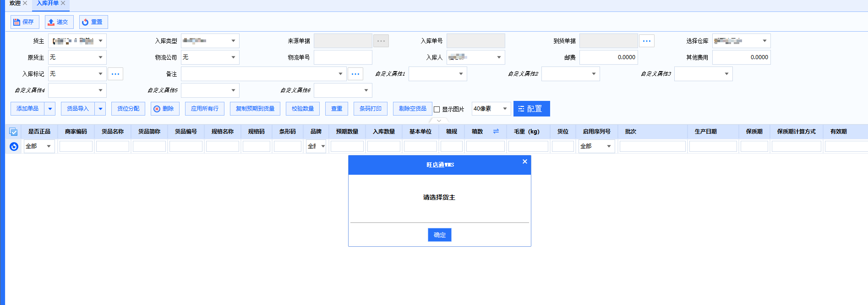The width and height of the screenshot is (868, 305).
Task: Open the 入库标记 dropdown
Action: click(100, 74)
